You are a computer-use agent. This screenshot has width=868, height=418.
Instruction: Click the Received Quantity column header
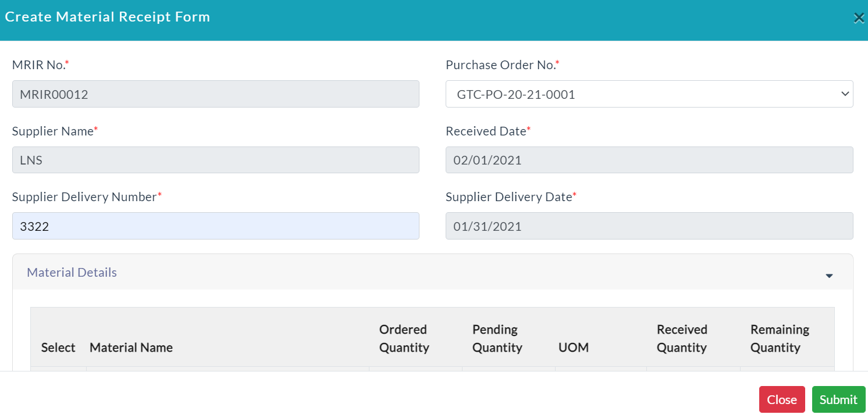[x=682, y=338]
